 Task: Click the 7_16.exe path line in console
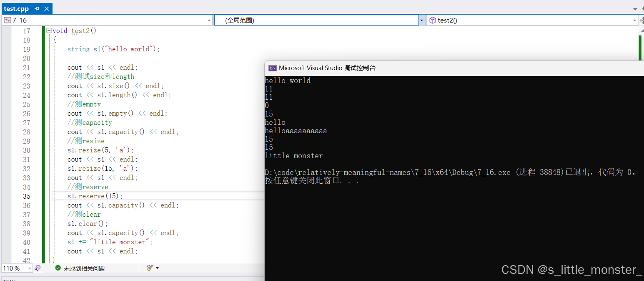click(451, 172)
